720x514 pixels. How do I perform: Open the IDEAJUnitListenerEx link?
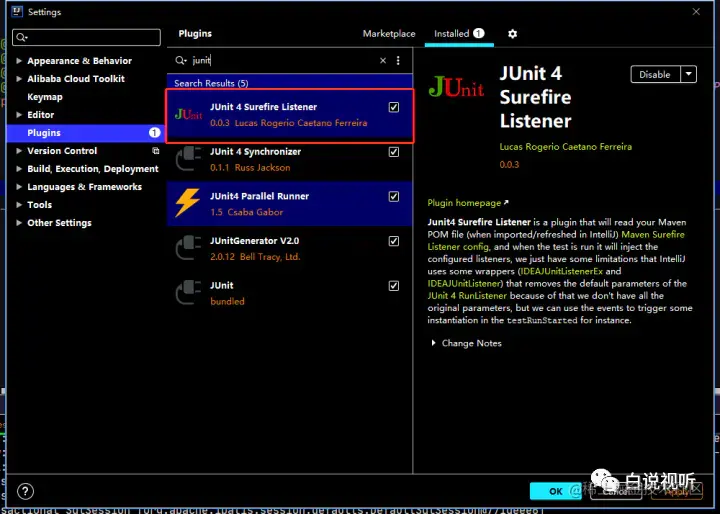coord(562,271)
